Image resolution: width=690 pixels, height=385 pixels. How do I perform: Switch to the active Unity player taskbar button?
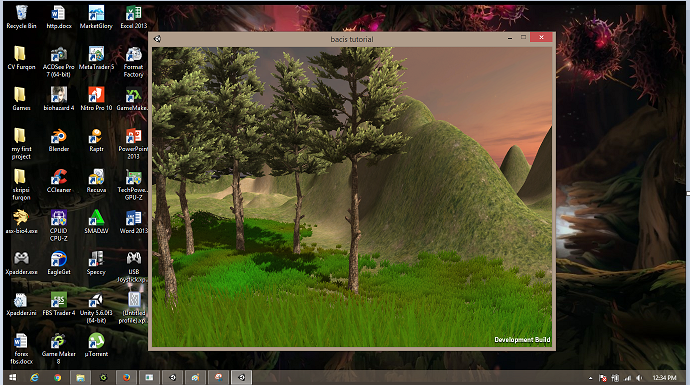242,378
